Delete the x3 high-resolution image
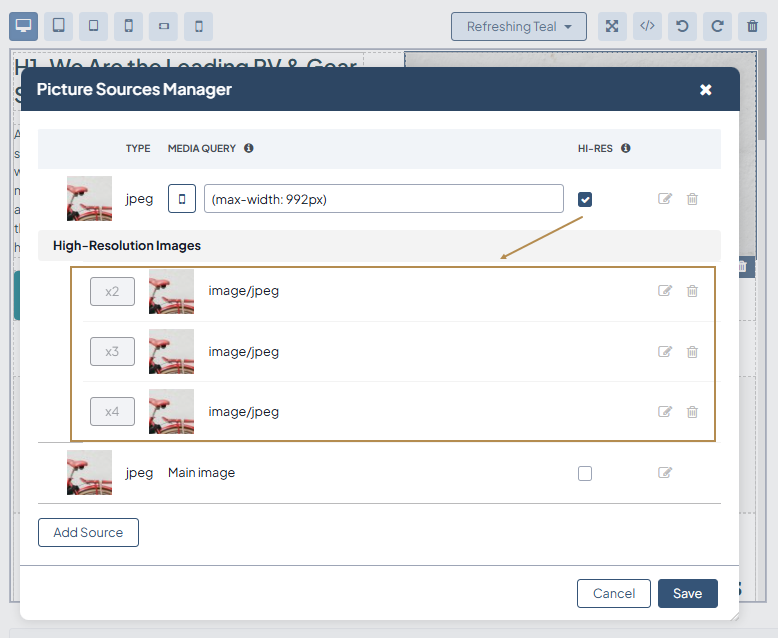The width and height of the screenshot is (778, 638). [692, 352]
